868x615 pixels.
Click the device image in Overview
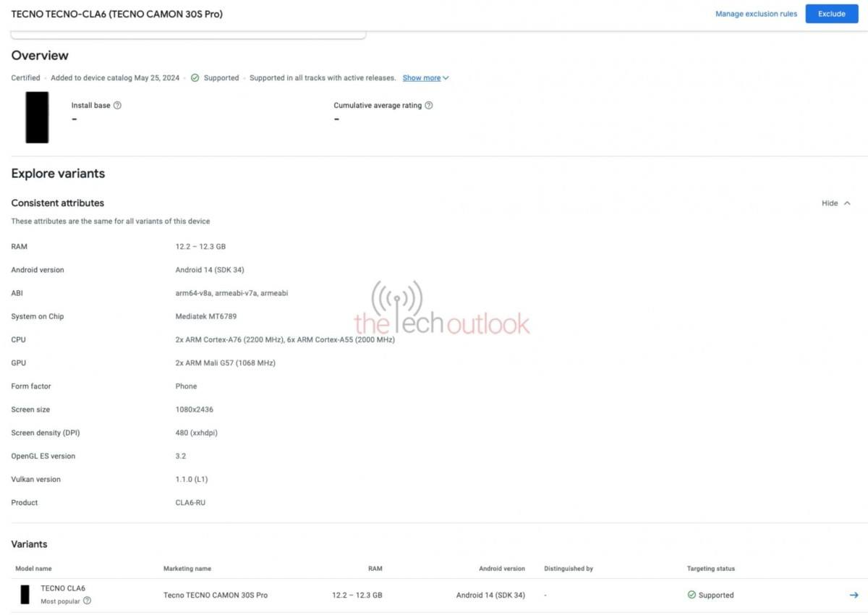(37, 117)
